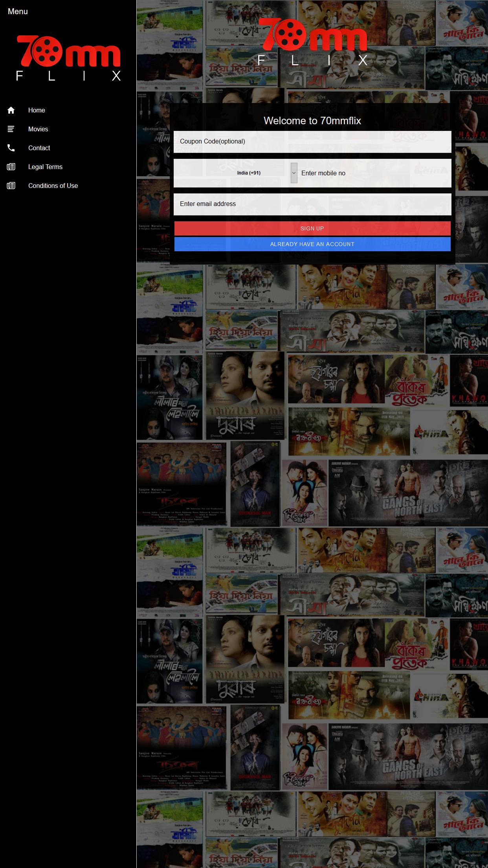Click the Conditions of Use newspaper icon

[x=11, y=186]
